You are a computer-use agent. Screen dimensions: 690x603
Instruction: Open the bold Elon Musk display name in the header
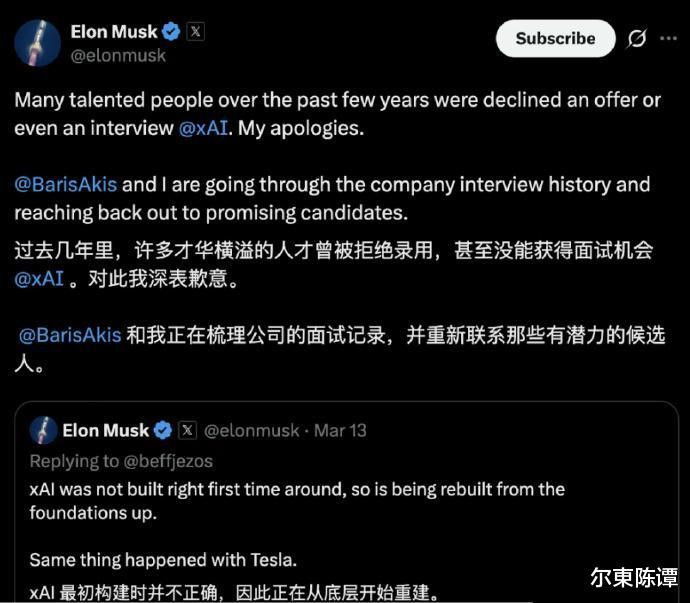[x=114, y=32]
